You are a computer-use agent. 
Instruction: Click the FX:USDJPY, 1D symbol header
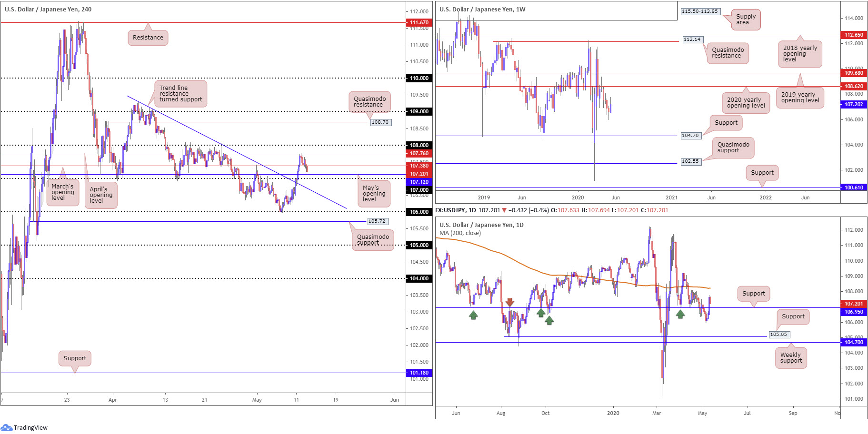pos(456,210)
